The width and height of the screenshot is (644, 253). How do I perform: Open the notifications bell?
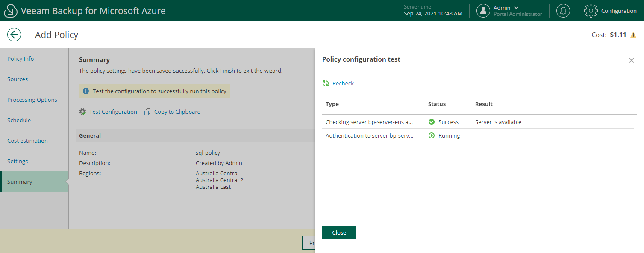pos(563,11)
